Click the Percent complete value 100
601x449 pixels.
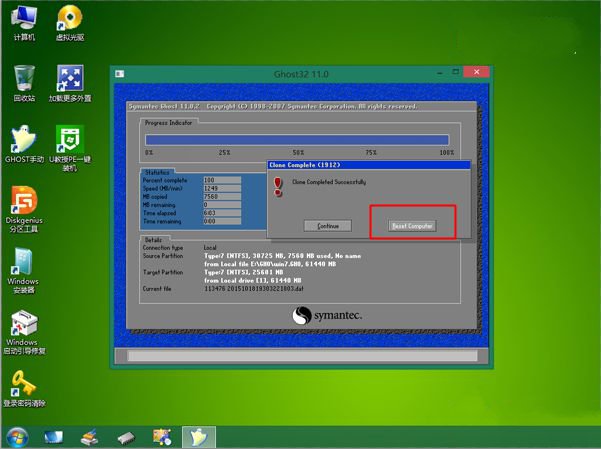tap(222, 180)
